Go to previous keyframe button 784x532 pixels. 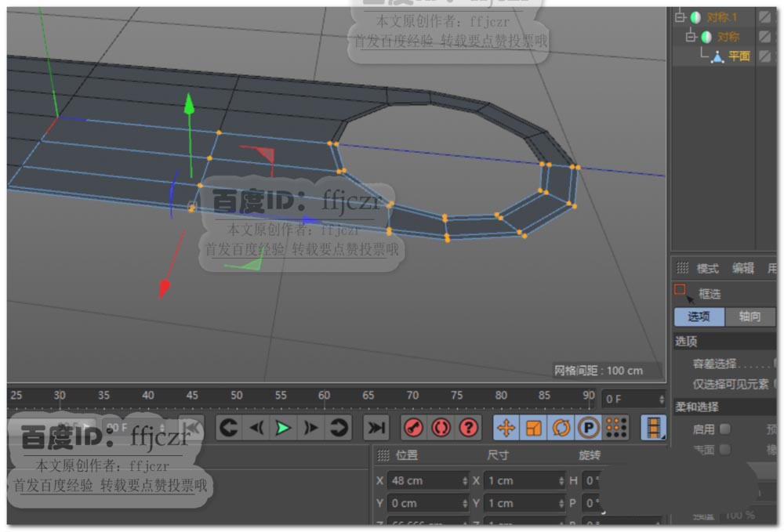(x=229, y=428)
